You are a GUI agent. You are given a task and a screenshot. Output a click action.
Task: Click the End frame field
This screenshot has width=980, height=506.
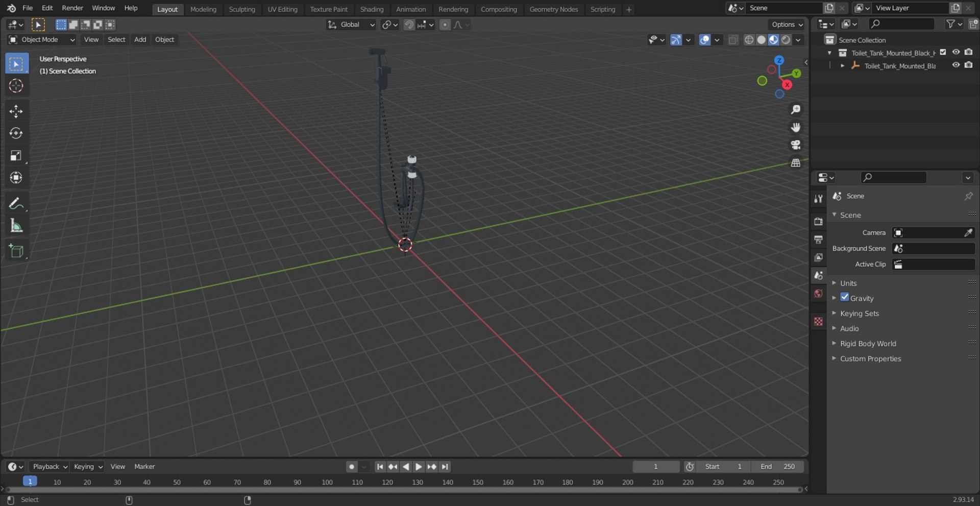[x=778, y=467]
